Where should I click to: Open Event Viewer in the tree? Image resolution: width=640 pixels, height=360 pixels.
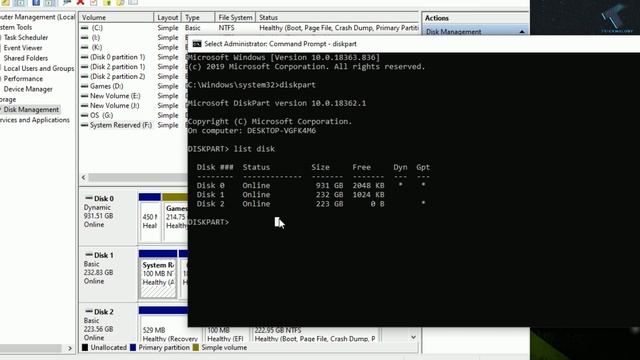pos(23,48)
